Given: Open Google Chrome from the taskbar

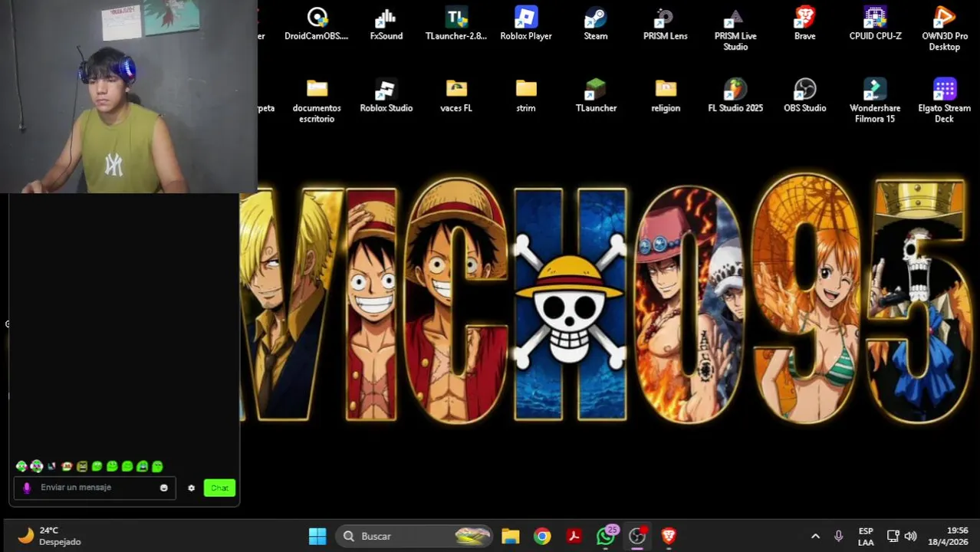Looking at the screenshot, I should coord(542,536).
